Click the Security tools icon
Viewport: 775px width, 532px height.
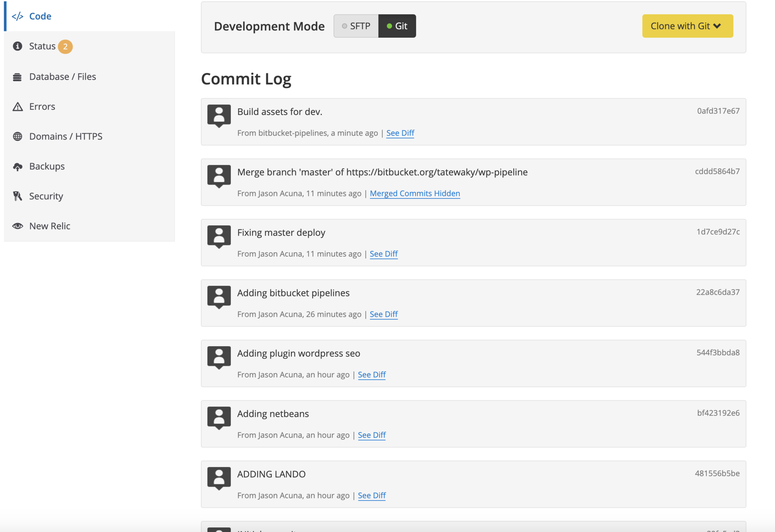(x=17, y=196)
